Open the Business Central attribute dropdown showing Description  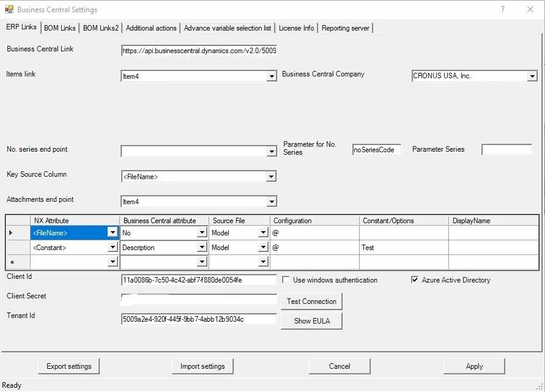pos(202,247)
